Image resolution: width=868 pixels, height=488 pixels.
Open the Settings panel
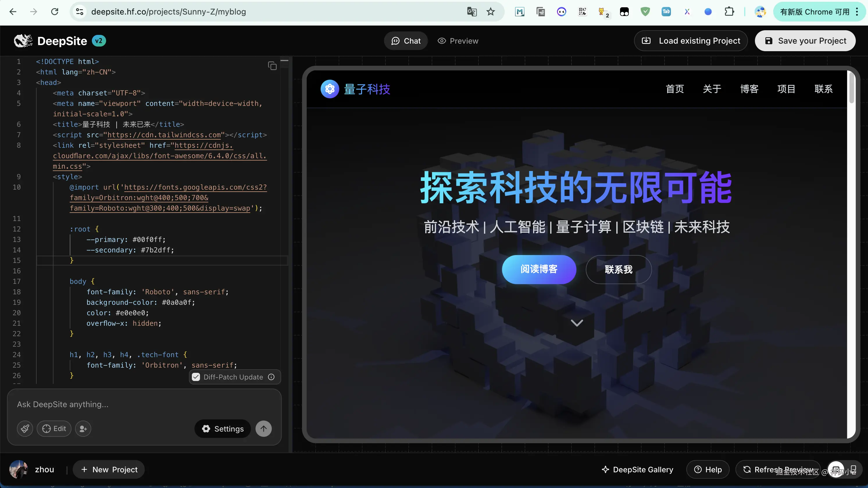222,429
